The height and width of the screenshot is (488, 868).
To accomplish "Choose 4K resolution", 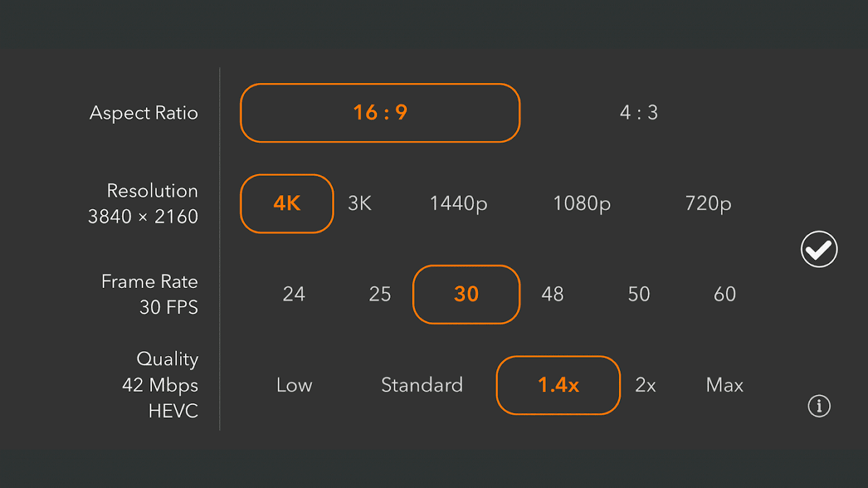I will pos(287,204).
